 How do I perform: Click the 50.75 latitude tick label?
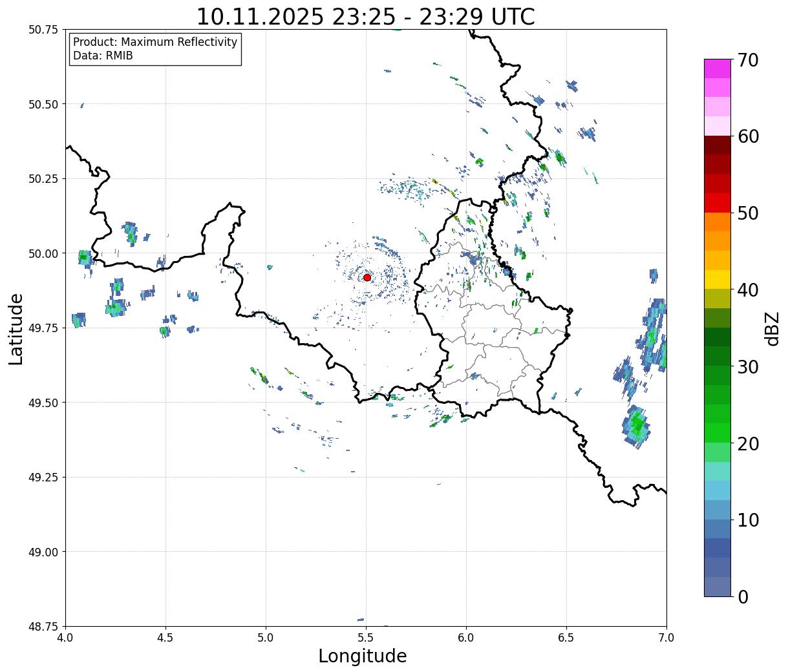43,30
